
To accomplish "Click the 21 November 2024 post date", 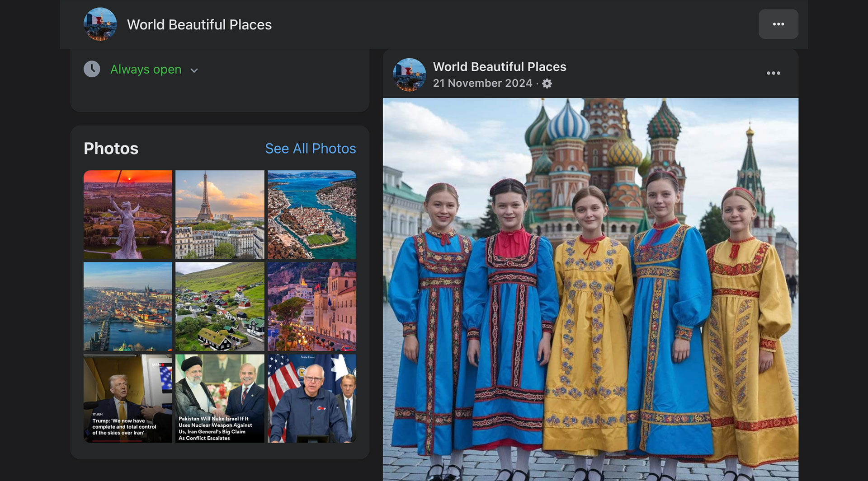I will pos(482,84).
